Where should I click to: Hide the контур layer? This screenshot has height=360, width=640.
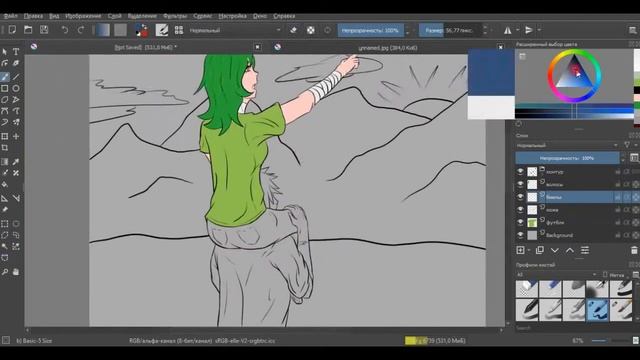click(520, 172)
